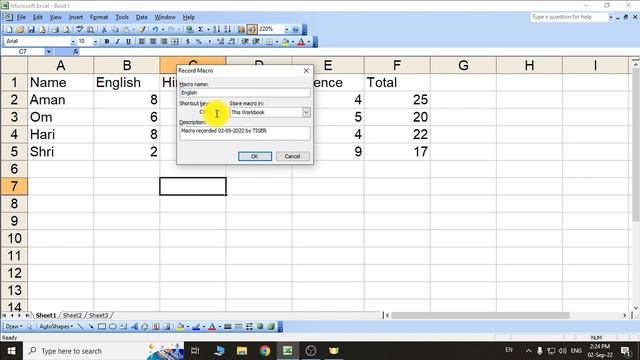Open the Edit menu
This screenshot has height=360, width=640.
coord(38,17)
